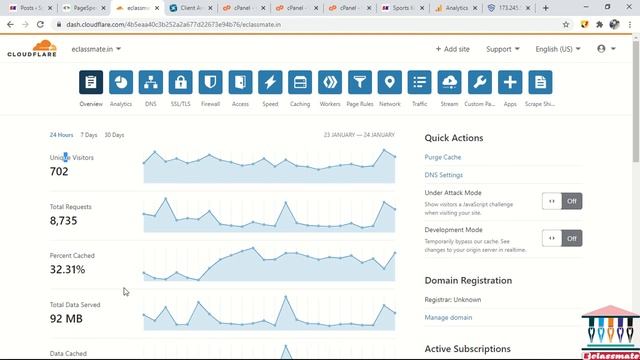640x360 pixels.
Task: Click the Domain Registration heading
Action: [x=468, y=280]
